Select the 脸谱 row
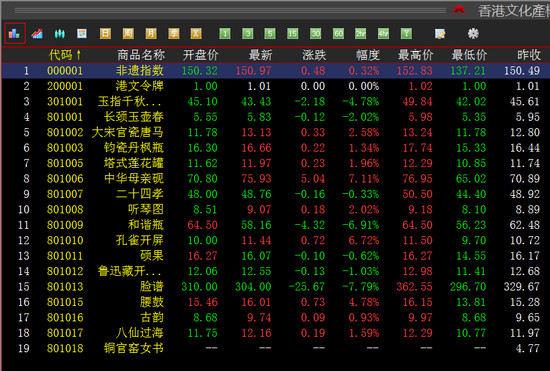Viewport: 550px width, 371px height. pos(276,286)
